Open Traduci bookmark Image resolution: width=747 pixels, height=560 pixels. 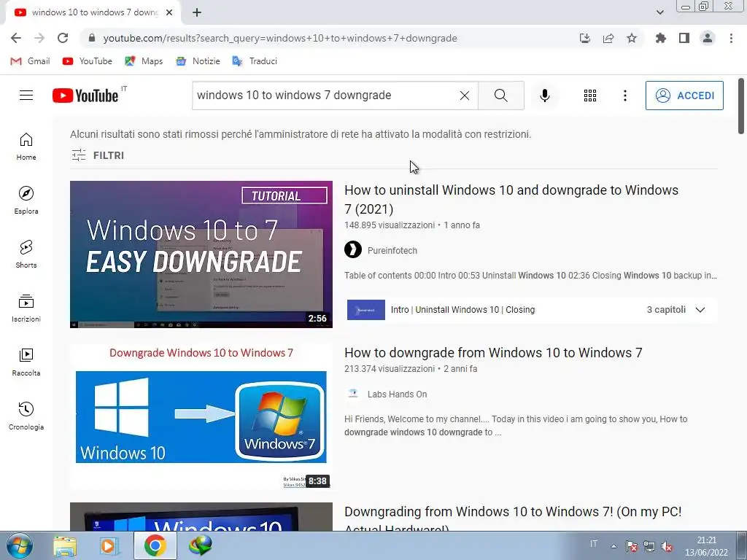255,61
